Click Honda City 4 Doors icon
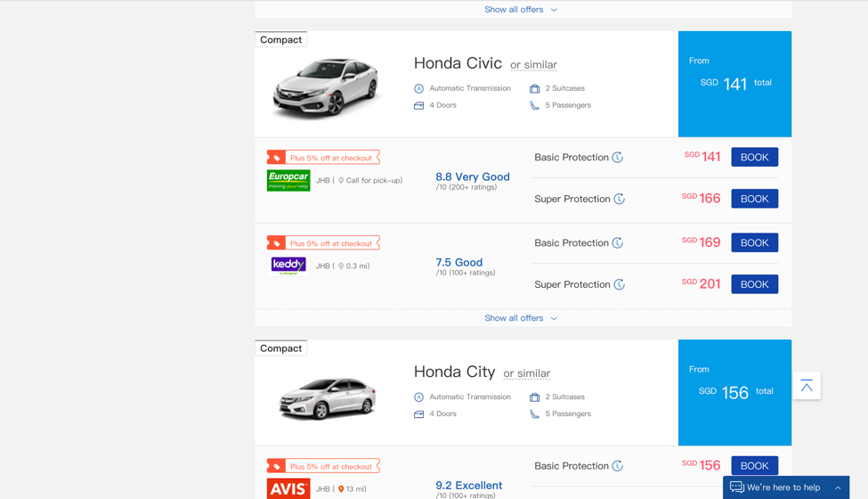 pos(419,413)
